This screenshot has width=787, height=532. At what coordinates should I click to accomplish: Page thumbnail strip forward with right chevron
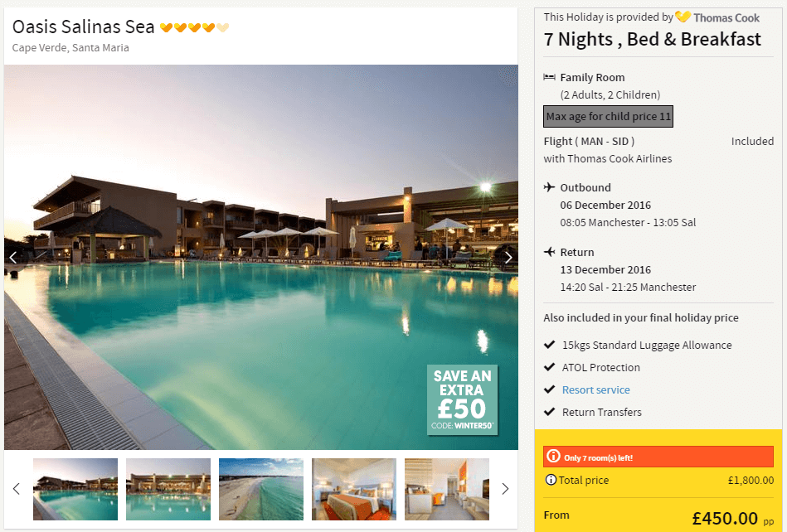(505, 489)
